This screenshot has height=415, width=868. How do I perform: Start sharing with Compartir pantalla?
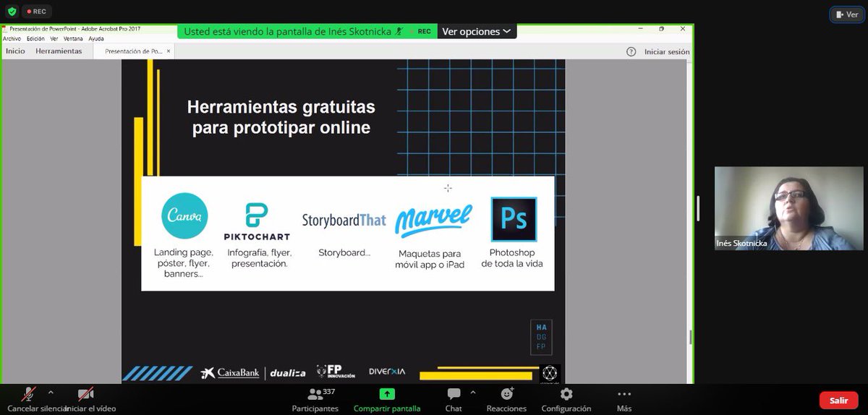(387, 399)
